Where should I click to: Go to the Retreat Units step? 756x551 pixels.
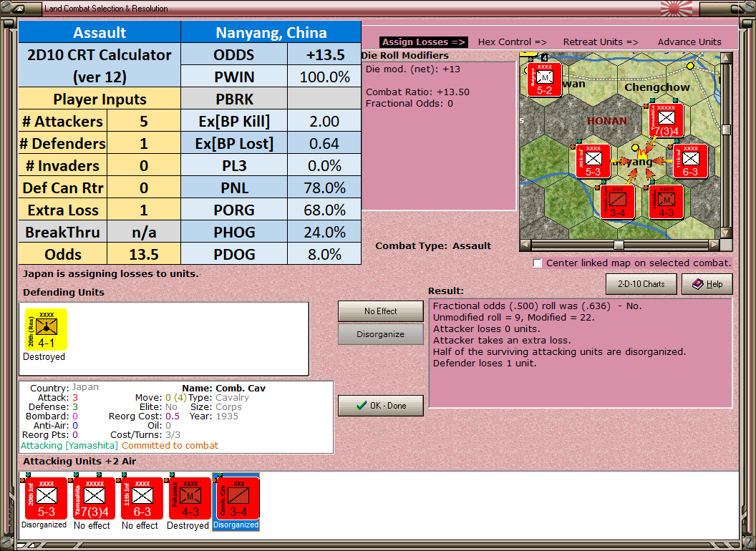click(x=600, y=42)
